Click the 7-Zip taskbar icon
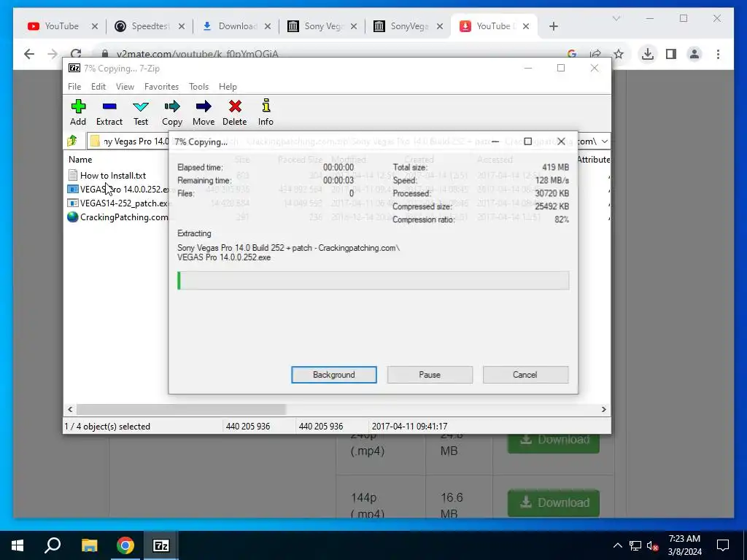747x560 pixels. 161,545
